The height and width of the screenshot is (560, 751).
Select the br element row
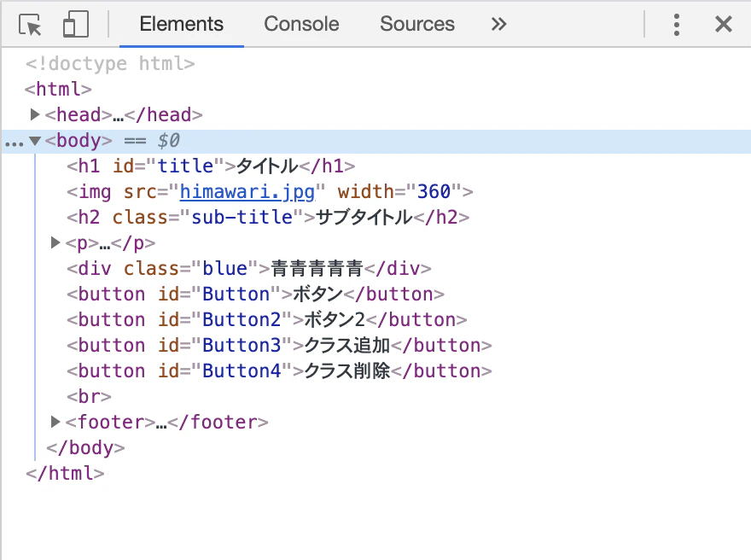(x=89, y=397)
